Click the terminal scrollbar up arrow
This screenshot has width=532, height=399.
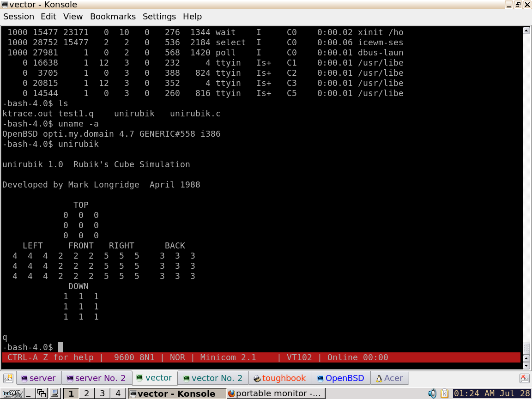coord(526,30)
